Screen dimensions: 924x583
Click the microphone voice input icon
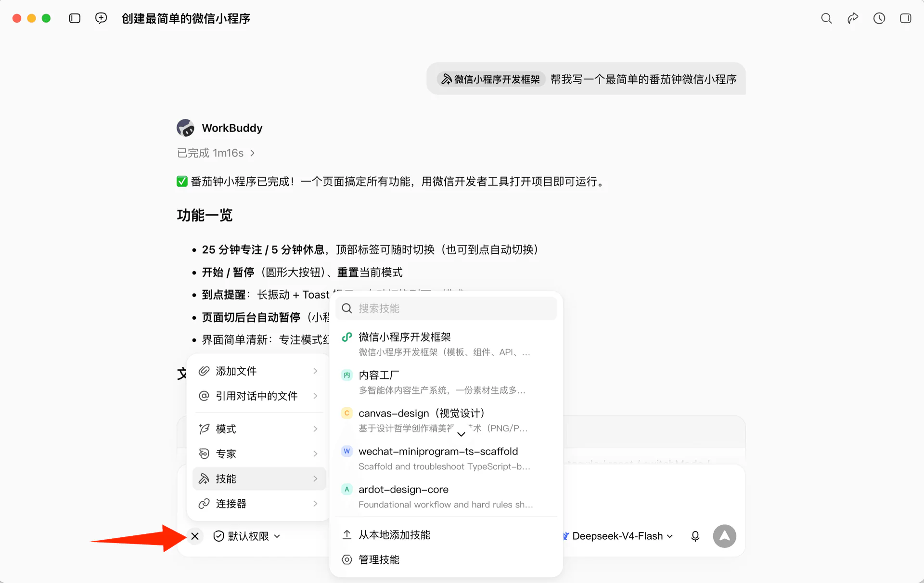point(695,536)
